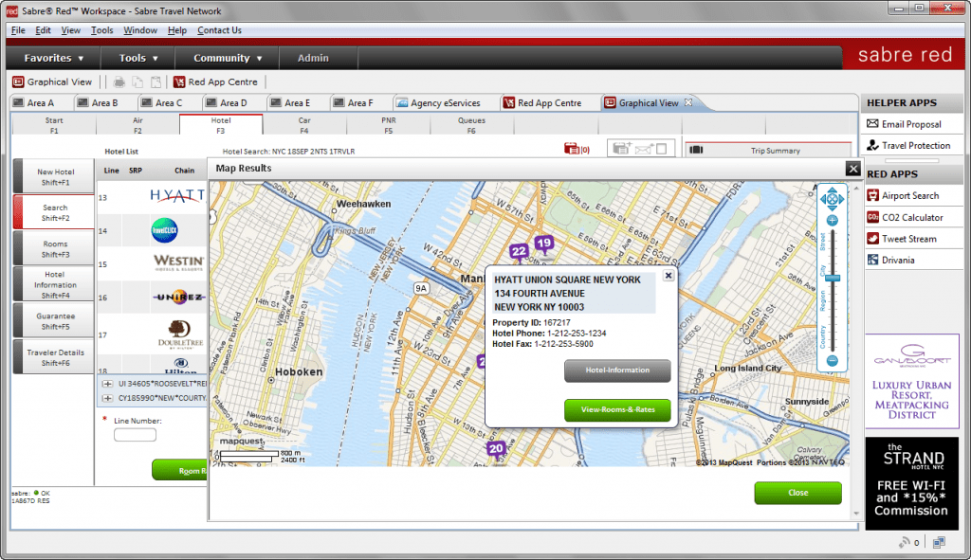Viewport: 971px width, 560px height.
Task: Open the Tools dropdown in the dark bar
Action: 138,58
